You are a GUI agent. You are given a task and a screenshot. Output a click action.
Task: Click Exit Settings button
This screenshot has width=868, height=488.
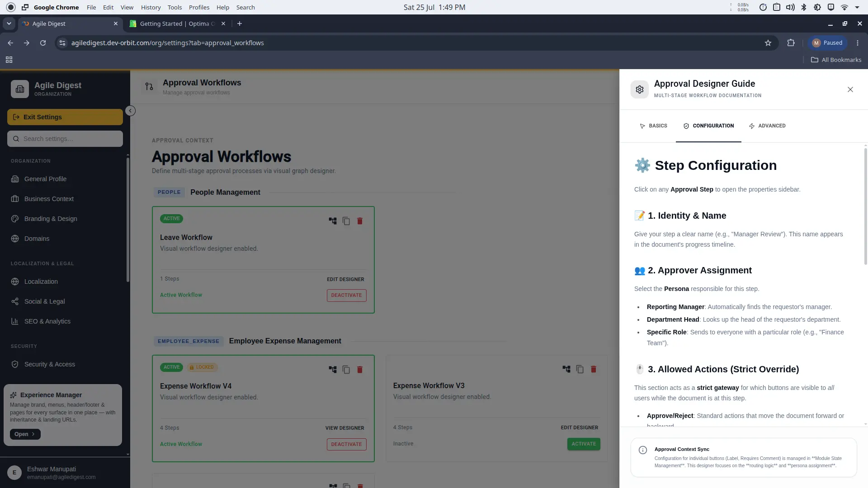[x=65, y=117]
